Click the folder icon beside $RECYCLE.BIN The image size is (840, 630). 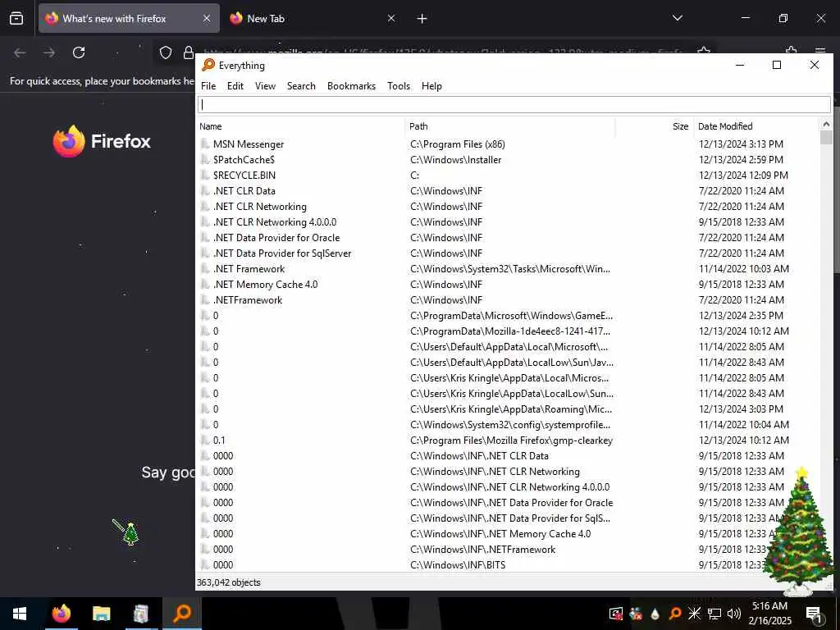point(204,176)
